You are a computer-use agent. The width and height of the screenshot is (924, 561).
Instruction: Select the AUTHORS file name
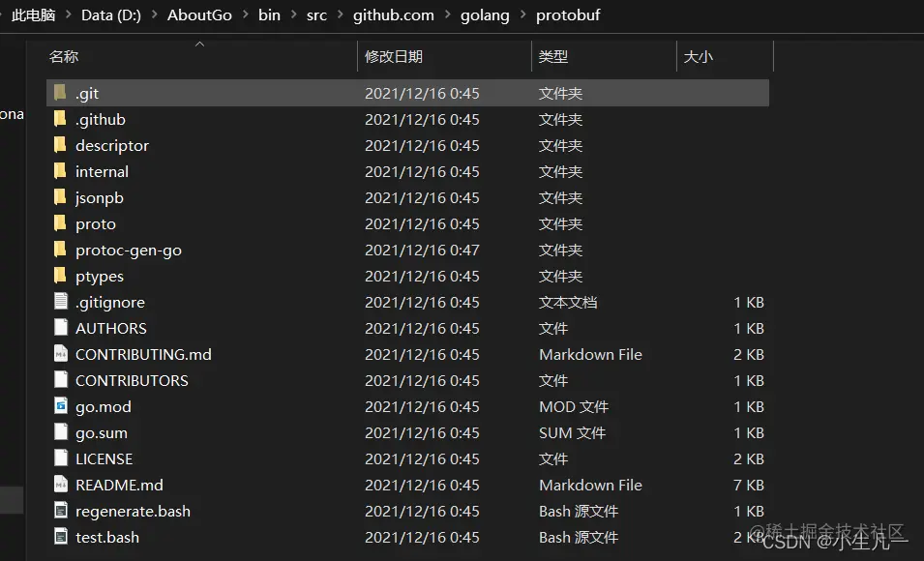pos(111,328)
